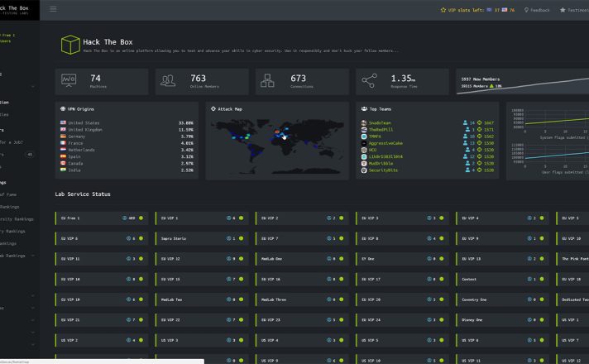Select the EU VIP 2 lab row

[x=303, y=218]
